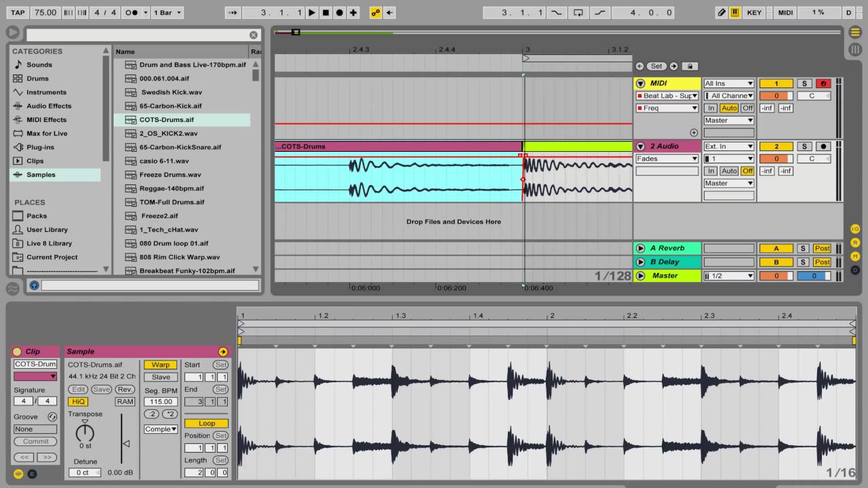Click the clip gain slider handle

125,444
